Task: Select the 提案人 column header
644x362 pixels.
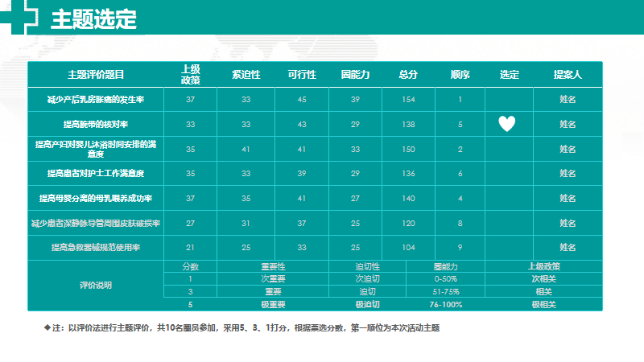Action: [568, 75]
